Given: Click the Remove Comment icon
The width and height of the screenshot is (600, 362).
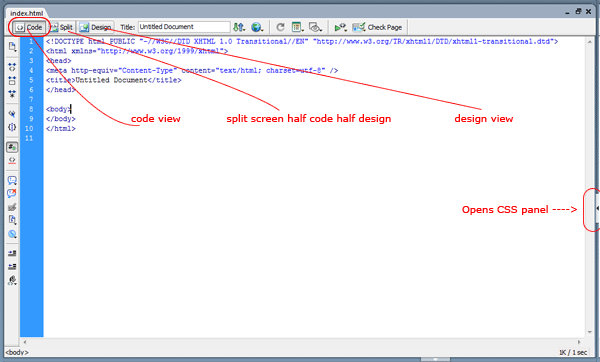Looking at the screenshot, I should click(x=12, y=193).
